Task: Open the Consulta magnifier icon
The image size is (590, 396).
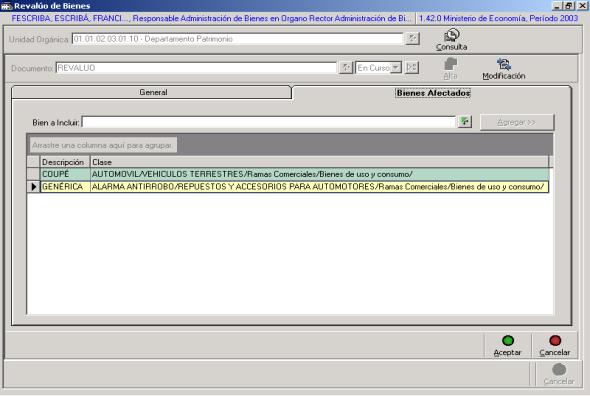Action: point(451,35)
